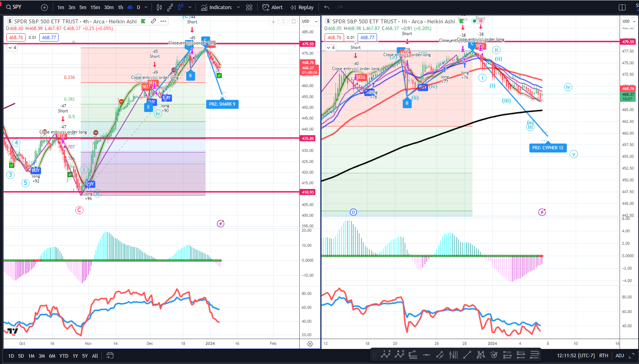Click the purple lightning icon in the 1h chart

click(542, 212)
